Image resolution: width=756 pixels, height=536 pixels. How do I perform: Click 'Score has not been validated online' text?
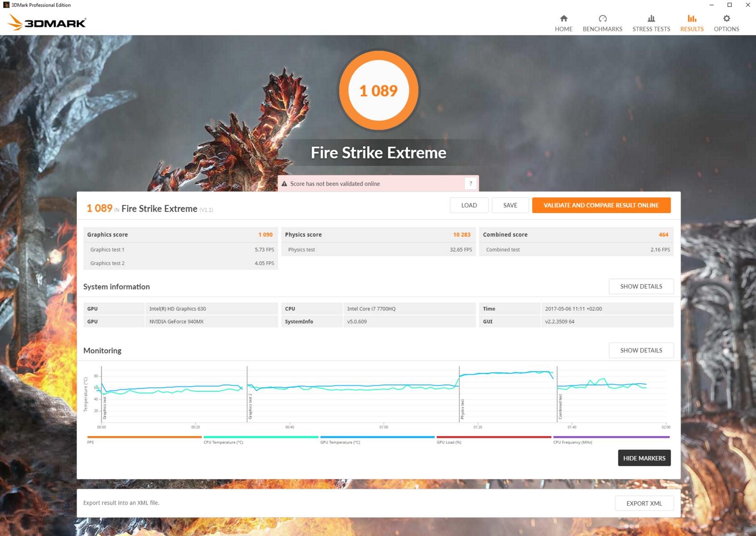tap(335, 184)
